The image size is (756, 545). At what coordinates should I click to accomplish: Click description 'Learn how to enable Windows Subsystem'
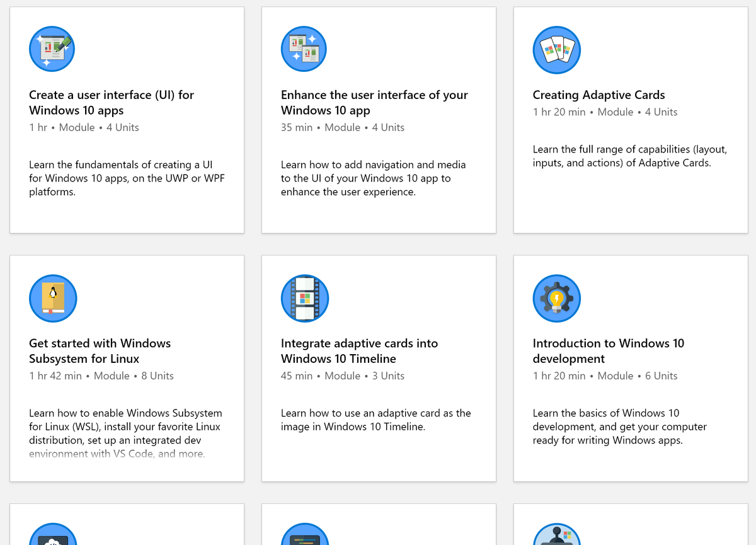point(125,433)
